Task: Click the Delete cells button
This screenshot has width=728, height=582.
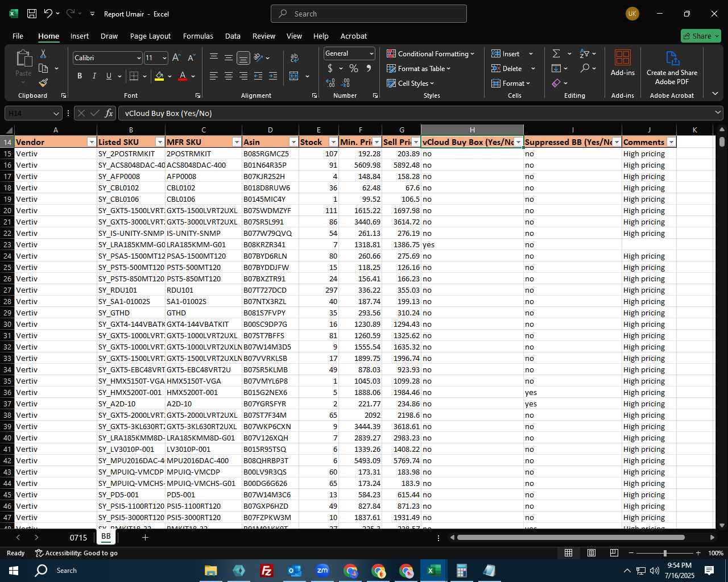Action: 507,68
